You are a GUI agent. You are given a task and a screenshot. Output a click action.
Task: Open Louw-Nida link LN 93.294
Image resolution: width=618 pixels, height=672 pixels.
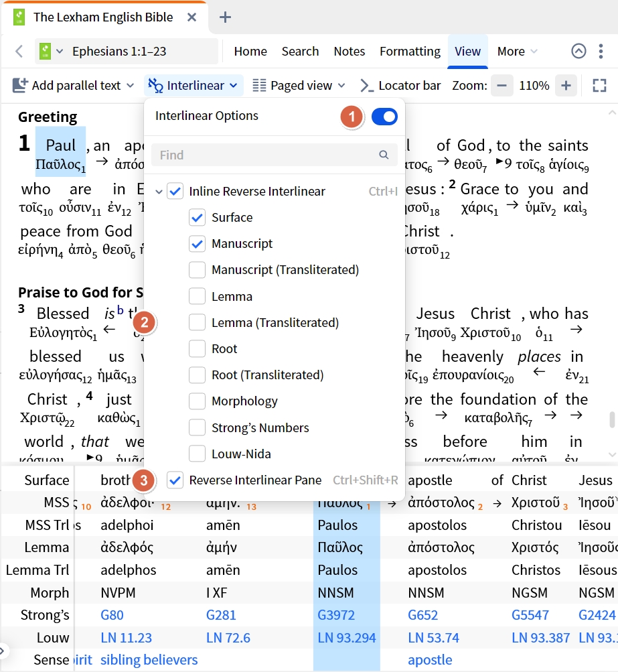click(346, 638)
